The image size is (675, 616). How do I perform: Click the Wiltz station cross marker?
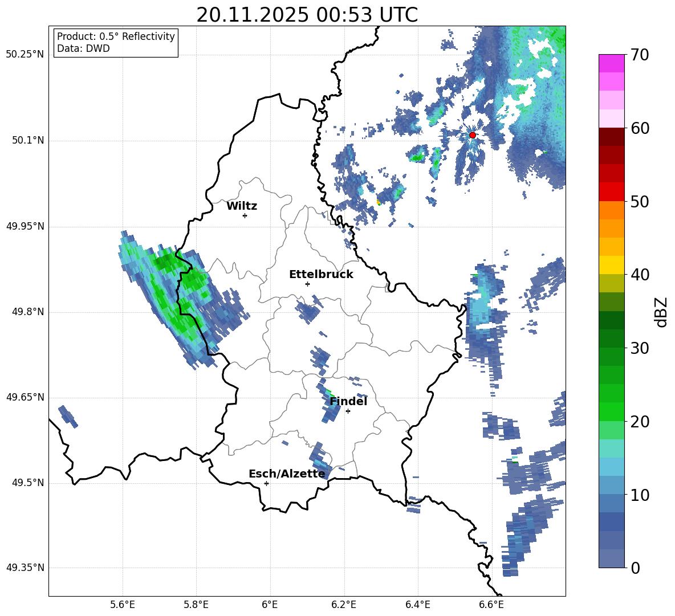click(x=245, y=215)
